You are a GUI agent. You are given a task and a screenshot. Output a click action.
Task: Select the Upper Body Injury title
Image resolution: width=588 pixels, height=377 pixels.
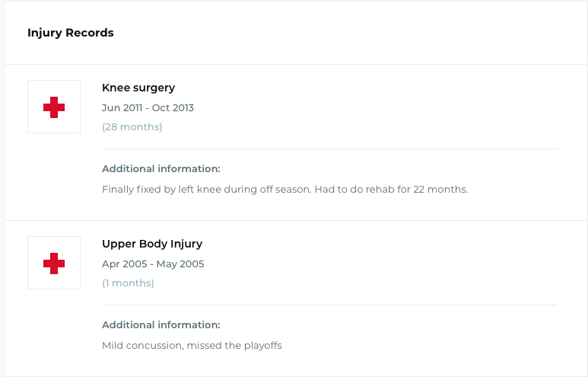point(152,244)
